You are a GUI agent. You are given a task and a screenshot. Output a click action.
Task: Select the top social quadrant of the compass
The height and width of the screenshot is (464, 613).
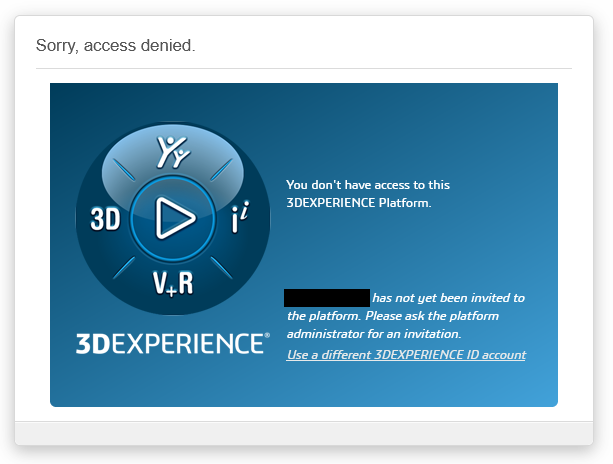pyautogui.click(x=173, y=153)
